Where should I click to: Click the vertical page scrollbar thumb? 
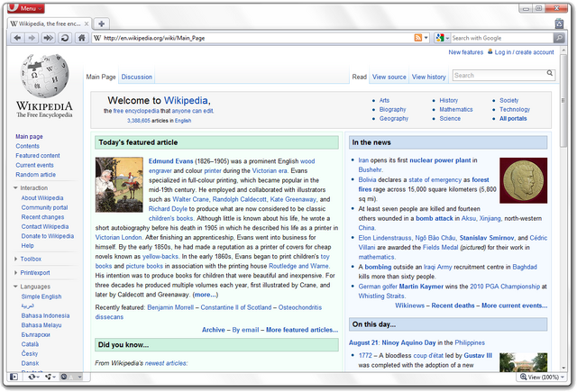[x=563, y=101]
